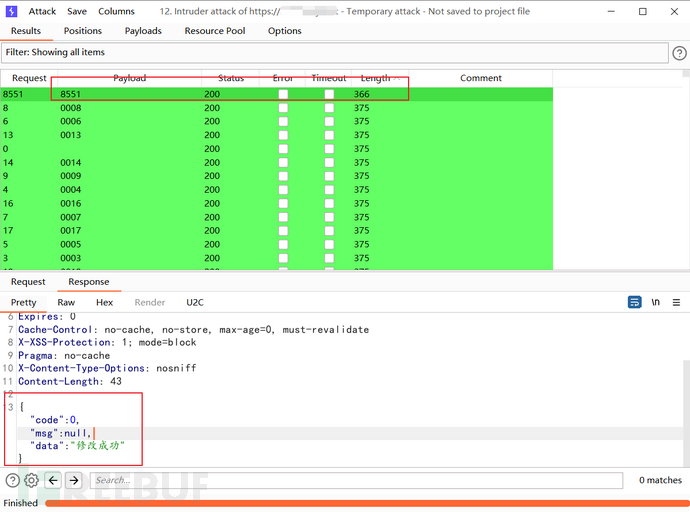Toggle the show non-printable \n icon

[x=656, y=302]
